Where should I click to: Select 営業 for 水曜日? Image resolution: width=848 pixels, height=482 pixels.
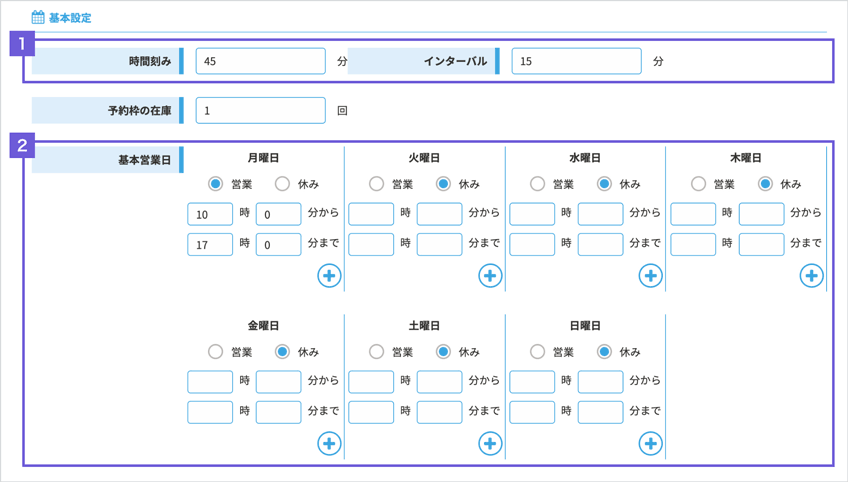[537, 184]
